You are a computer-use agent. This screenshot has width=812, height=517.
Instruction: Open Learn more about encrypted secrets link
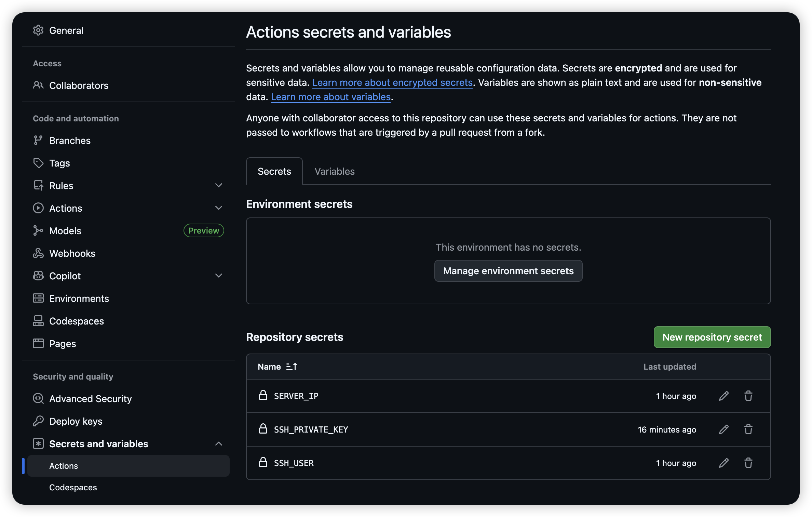point(392,82)
